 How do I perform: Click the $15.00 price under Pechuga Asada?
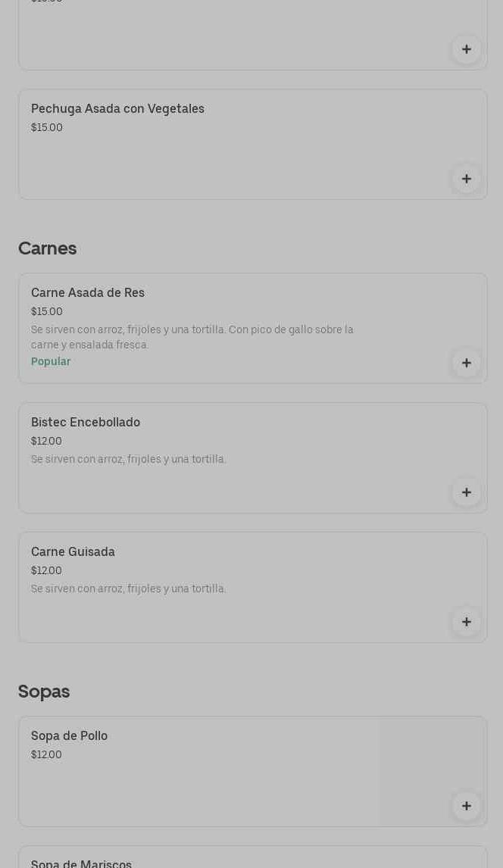click(x=47, y=128)
